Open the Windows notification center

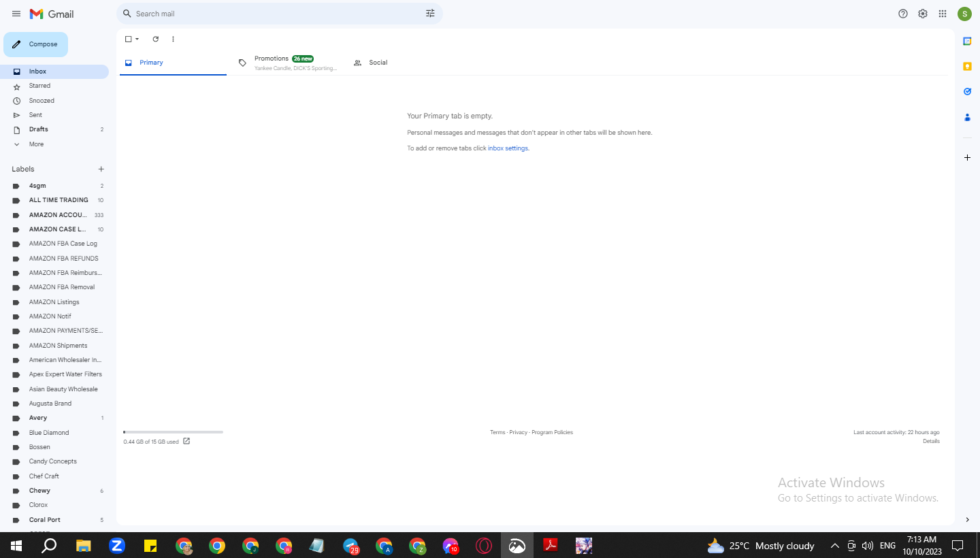[x=958, y=546]
